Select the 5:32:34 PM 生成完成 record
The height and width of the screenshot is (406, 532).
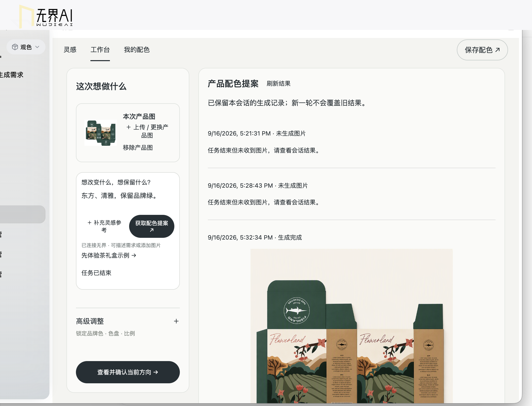click(x=255, y=238)
